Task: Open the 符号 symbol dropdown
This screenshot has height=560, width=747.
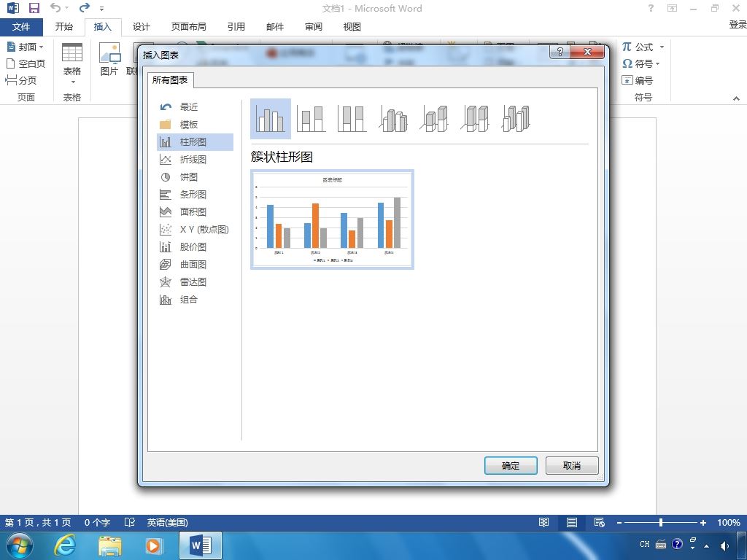Action: [x=641, y=63]
